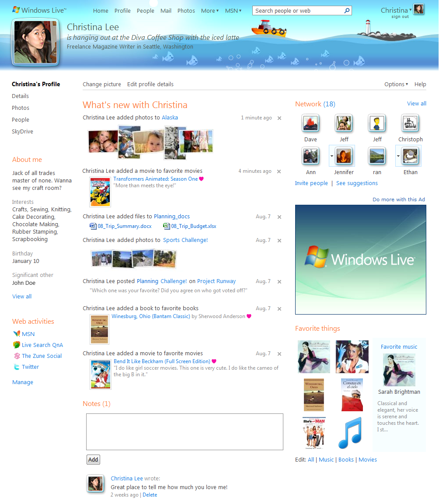Open the She's the Man cover thumbnail
The height and width of the screenshot is (504, 439).
[314, 433]
